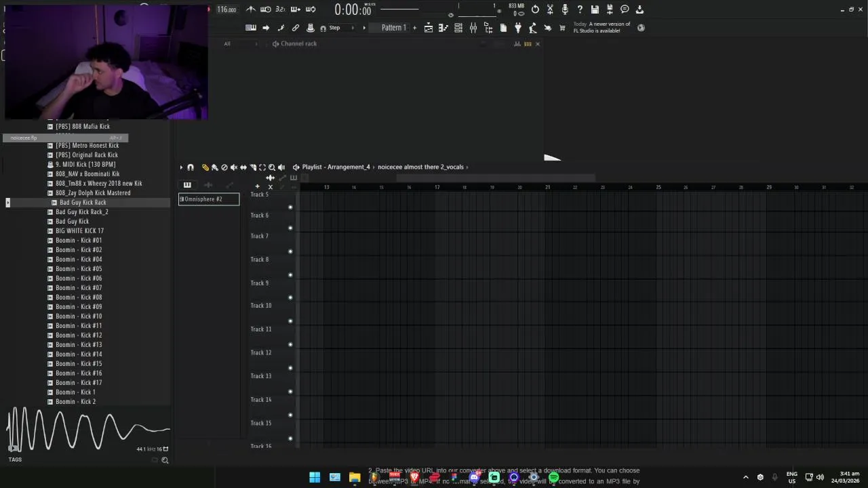Select the playlist Draw pencil tool

205,167
